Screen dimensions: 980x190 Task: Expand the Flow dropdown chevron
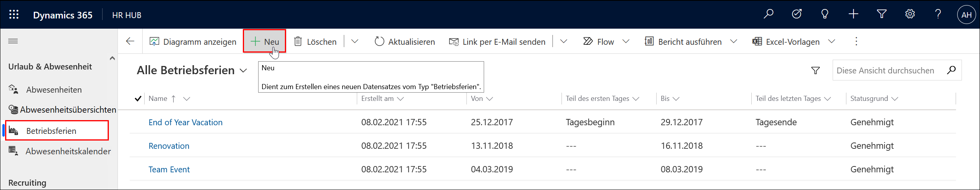point(626,41)
